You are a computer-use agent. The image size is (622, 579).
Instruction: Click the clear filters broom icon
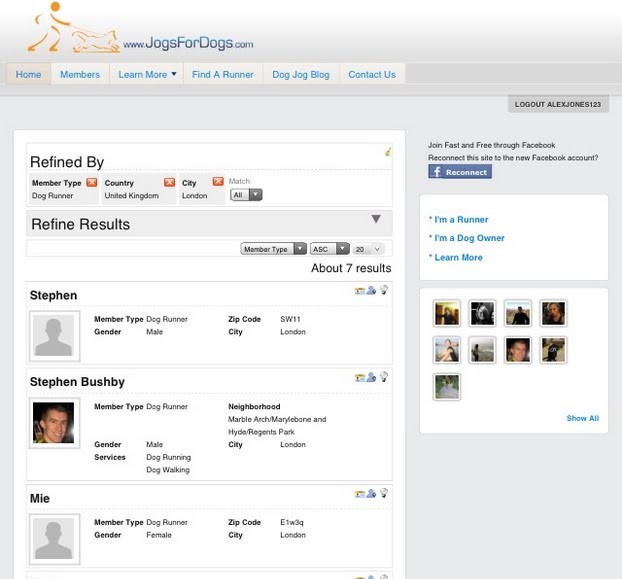click(x=388, y=152)
